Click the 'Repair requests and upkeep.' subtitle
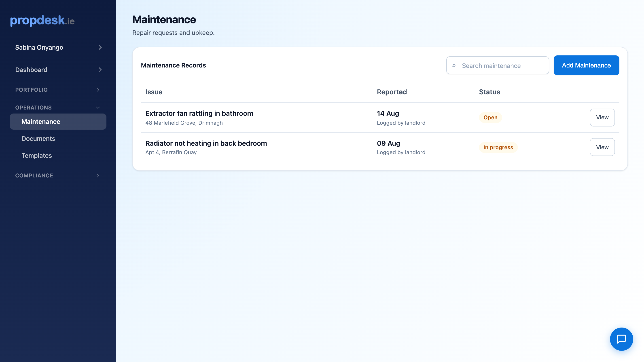This screenshot has width=644, height=362. 173,33
